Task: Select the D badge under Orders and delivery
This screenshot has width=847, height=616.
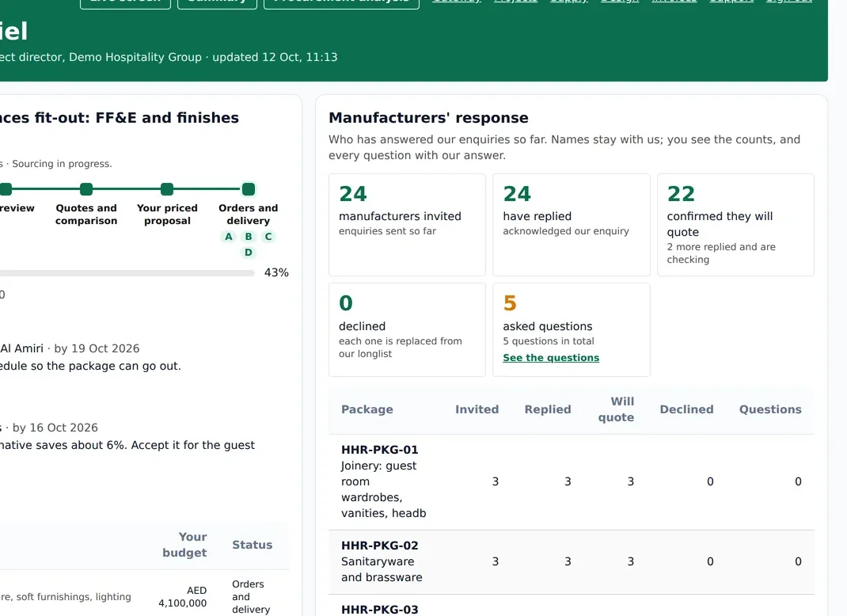Action: pos(249,253)
